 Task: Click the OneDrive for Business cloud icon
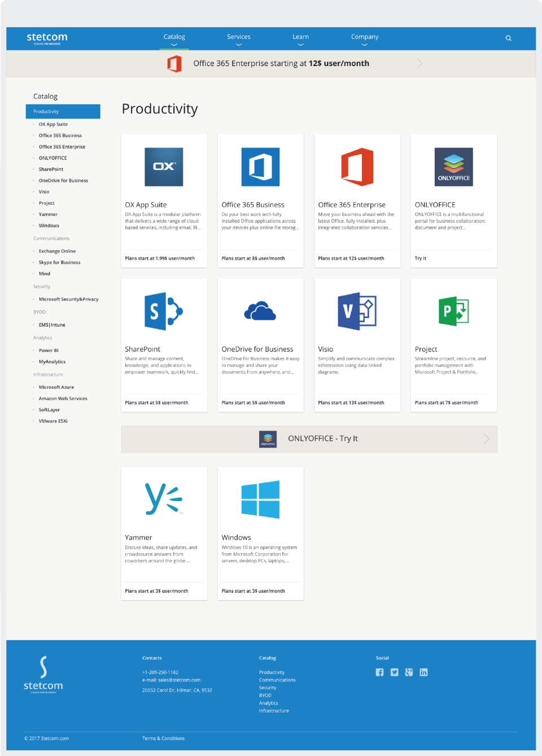(260, 311)
